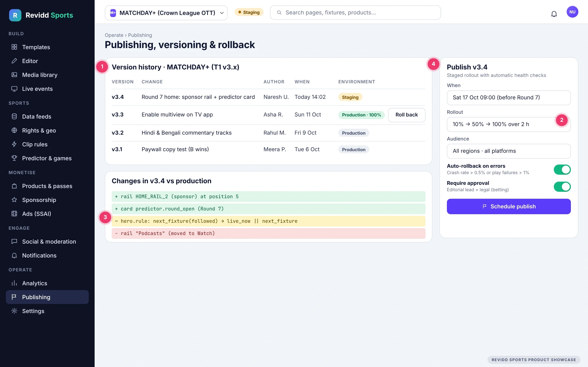
Task: Open the Rollout percentage dropdown
Action: [509, 124]
